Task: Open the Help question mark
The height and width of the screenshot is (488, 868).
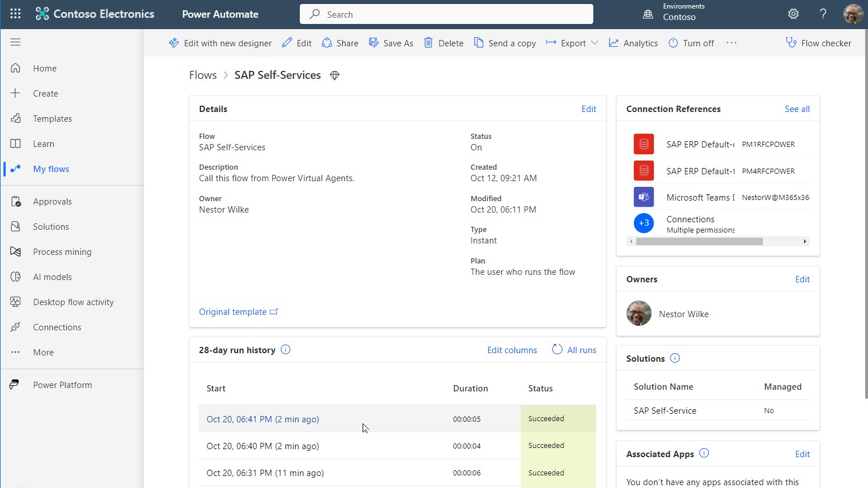Action: tap(823, 14)
